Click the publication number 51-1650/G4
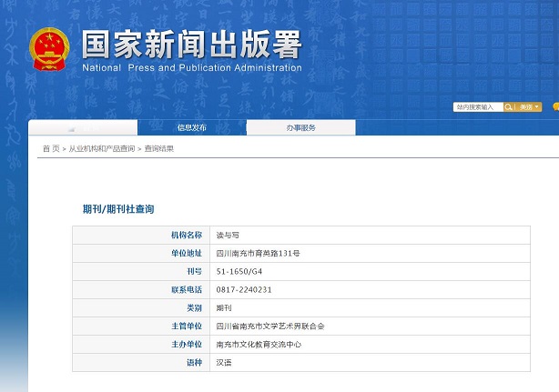 point(240,272)
